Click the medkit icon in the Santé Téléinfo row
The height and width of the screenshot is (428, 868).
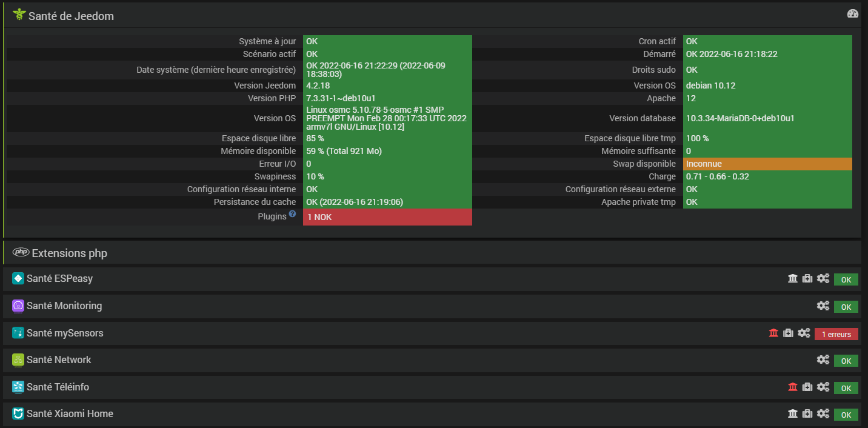click(807, 387)
